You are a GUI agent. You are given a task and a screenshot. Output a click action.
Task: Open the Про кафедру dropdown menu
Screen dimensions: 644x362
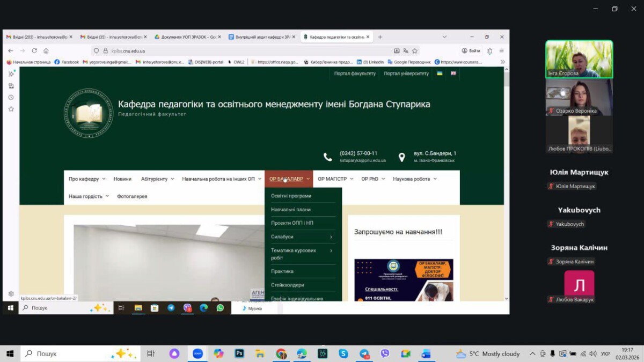pos(87,179)
